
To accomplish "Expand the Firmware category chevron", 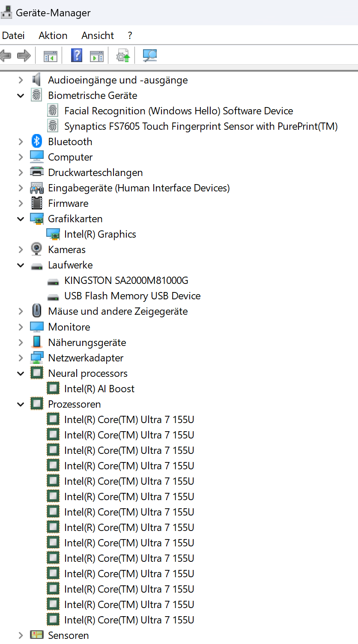I will 21,203.
